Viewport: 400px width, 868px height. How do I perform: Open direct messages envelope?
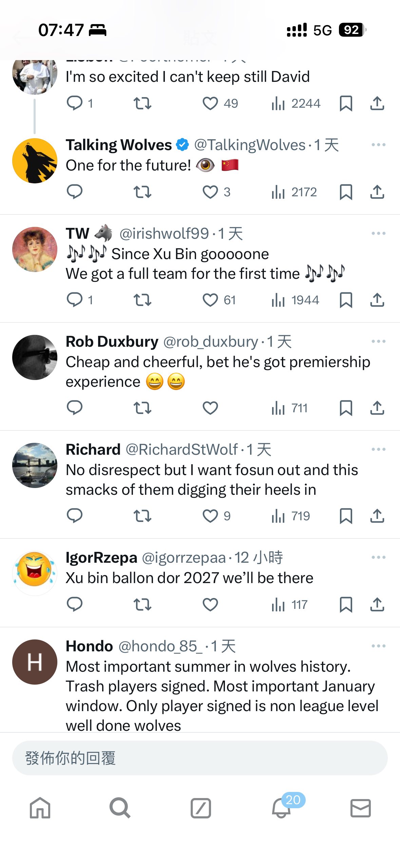coord(360,808)
